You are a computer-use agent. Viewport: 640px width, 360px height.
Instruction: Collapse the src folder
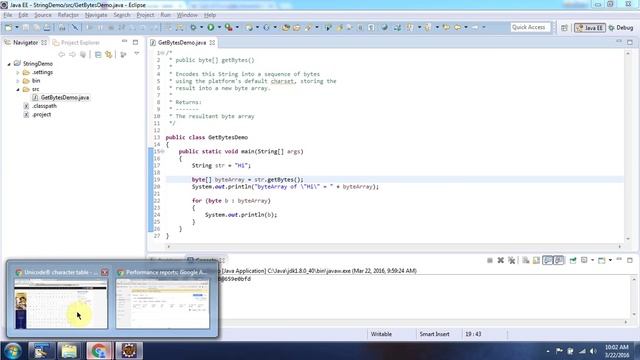18,89
